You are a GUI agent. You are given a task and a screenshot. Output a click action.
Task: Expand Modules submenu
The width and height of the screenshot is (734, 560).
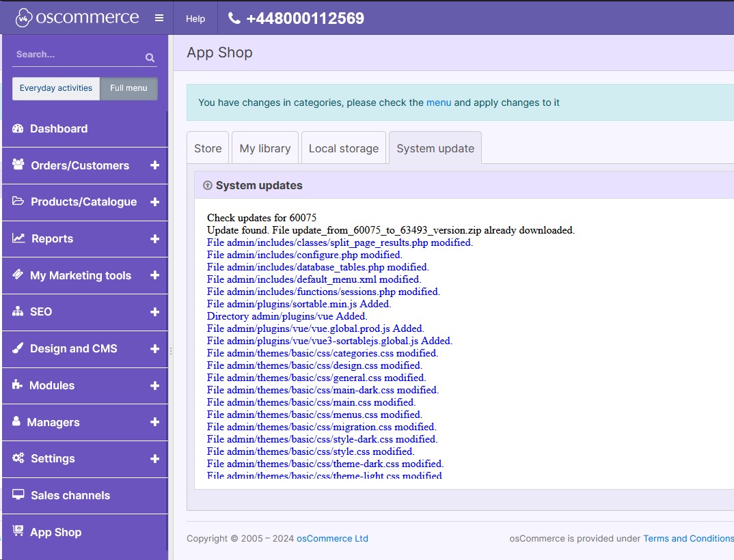[155, 385]
